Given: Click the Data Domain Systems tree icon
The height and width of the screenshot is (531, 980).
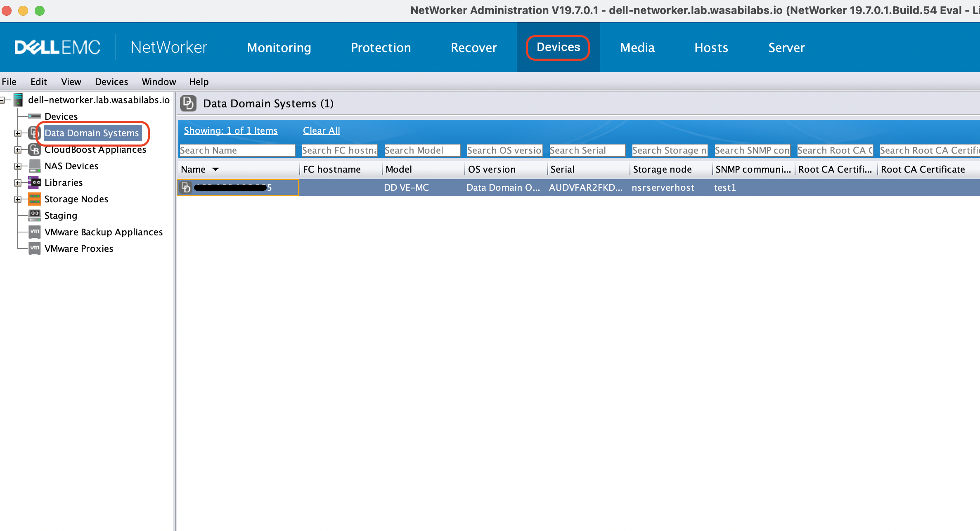Looking at the screenshot, I should 35,133.
